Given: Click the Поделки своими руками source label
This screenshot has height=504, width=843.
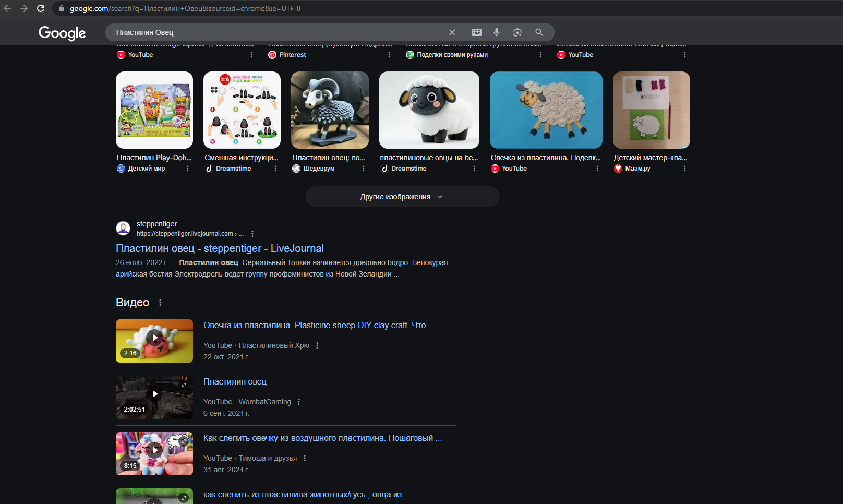Looking at the screenshot, I should click(x=452, y=55).
